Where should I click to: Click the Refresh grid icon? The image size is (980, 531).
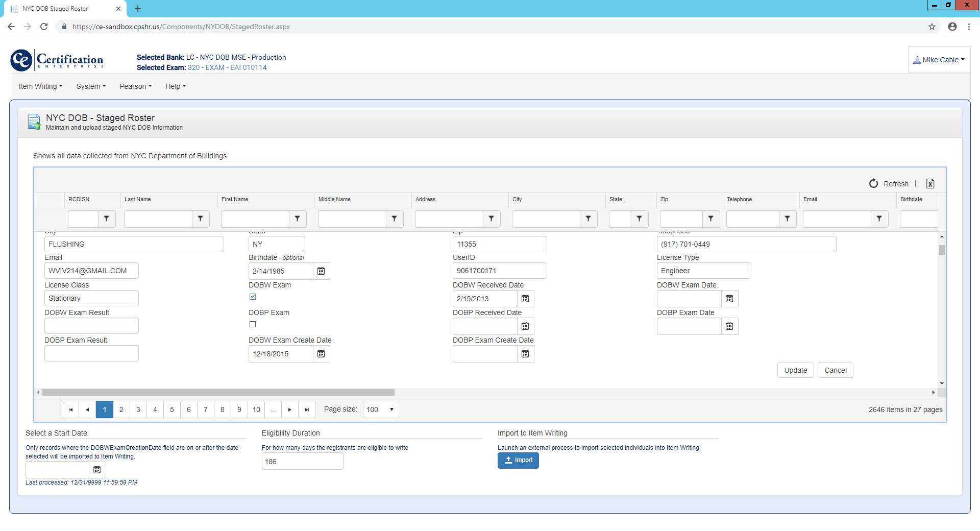pos(873,184)
